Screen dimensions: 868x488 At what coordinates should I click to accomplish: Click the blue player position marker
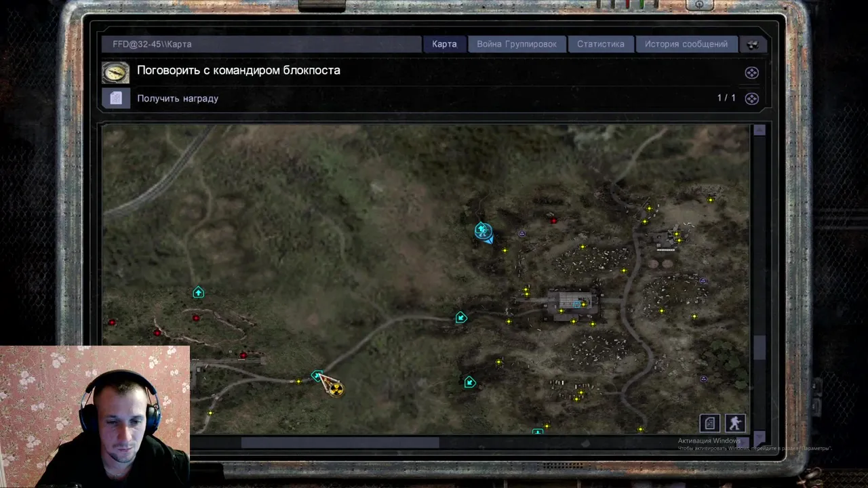(484, 232)
